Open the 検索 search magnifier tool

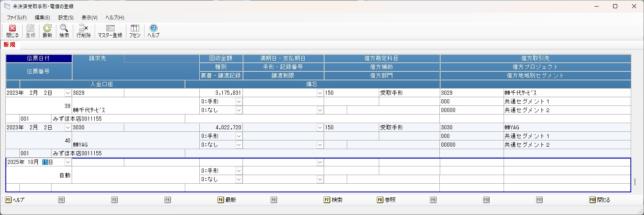point(64,31)
